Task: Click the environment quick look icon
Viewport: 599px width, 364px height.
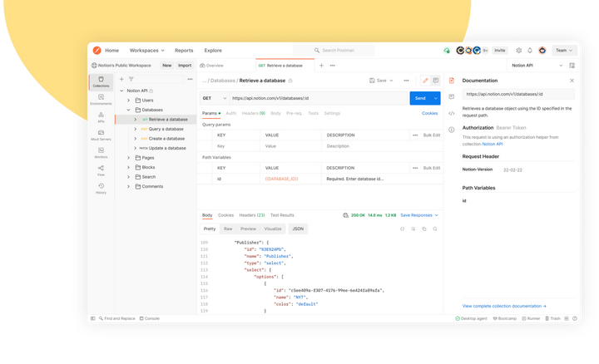Action: 572,66
